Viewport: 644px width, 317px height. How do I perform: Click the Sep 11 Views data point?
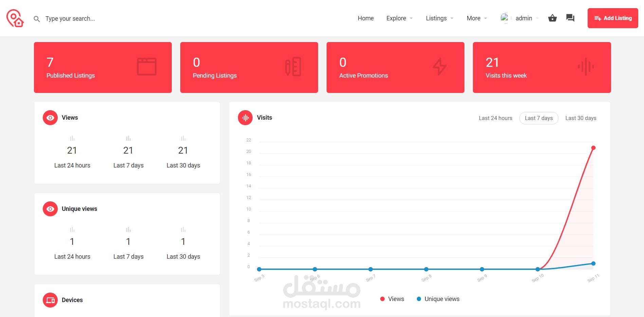(x=593, y=148)
